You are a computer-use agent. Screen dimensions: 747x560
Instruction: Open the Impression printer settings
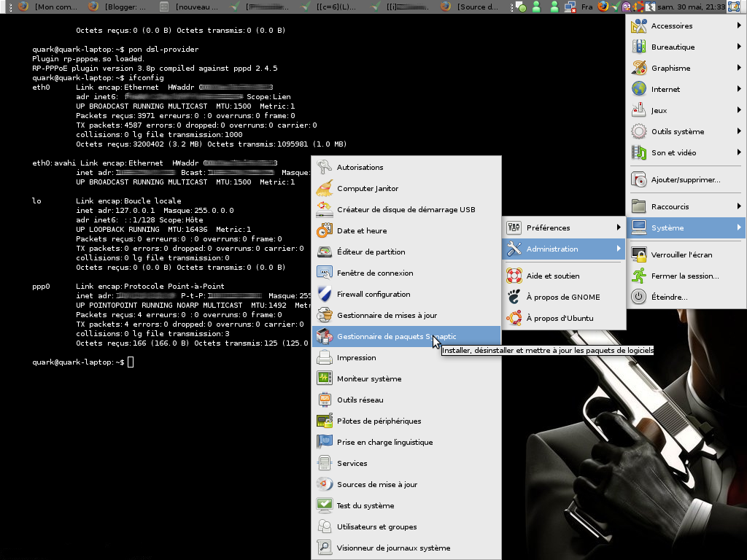[406, 357]
